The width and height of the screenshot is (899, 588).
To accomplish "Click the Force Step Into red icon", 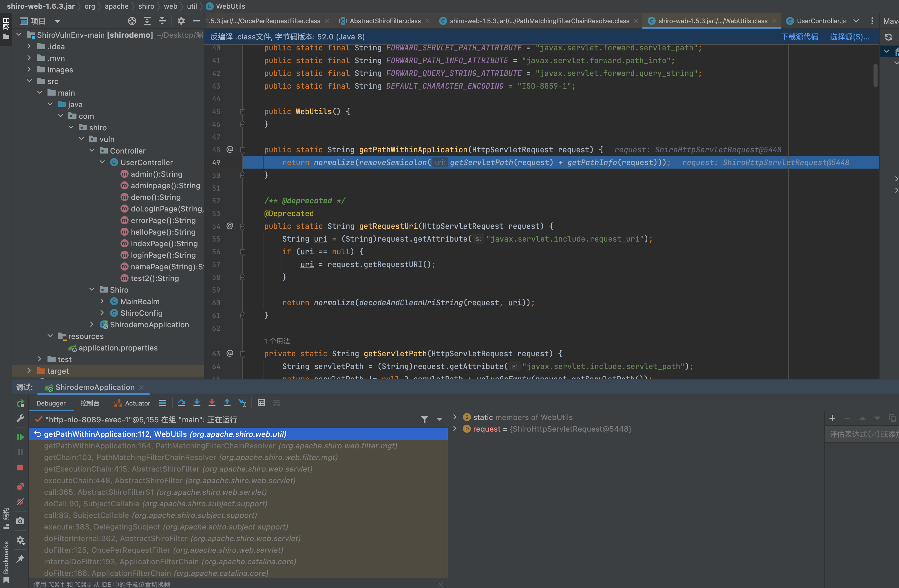I will 212,403.
